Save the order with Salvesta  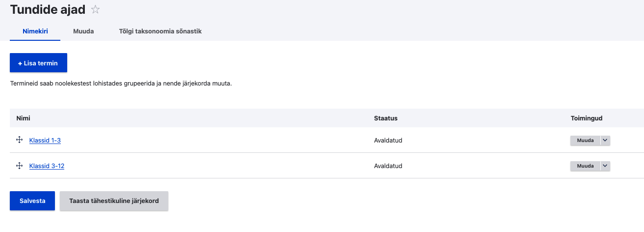[32, 201]
